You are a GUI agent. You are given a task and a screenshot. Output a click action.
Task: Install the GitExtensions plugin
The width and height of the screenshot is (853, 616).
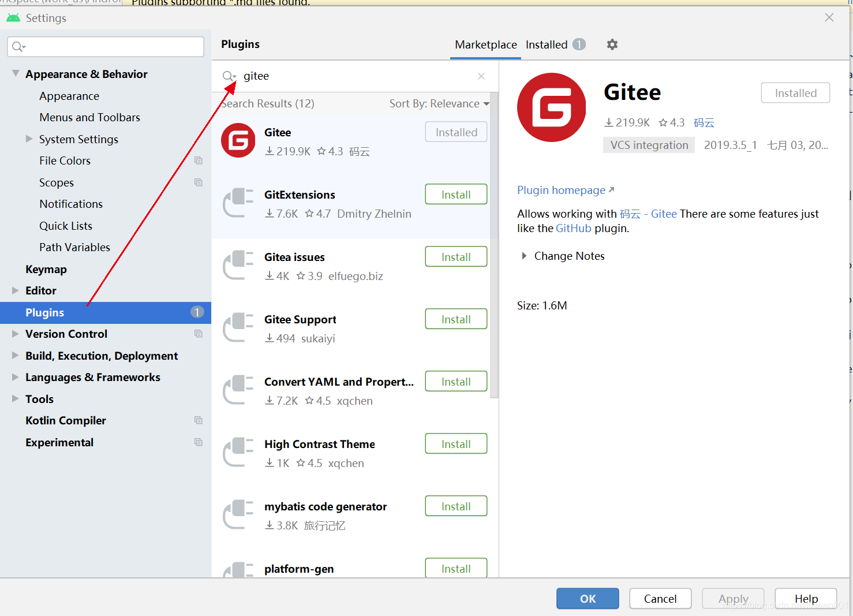(456, 195)
